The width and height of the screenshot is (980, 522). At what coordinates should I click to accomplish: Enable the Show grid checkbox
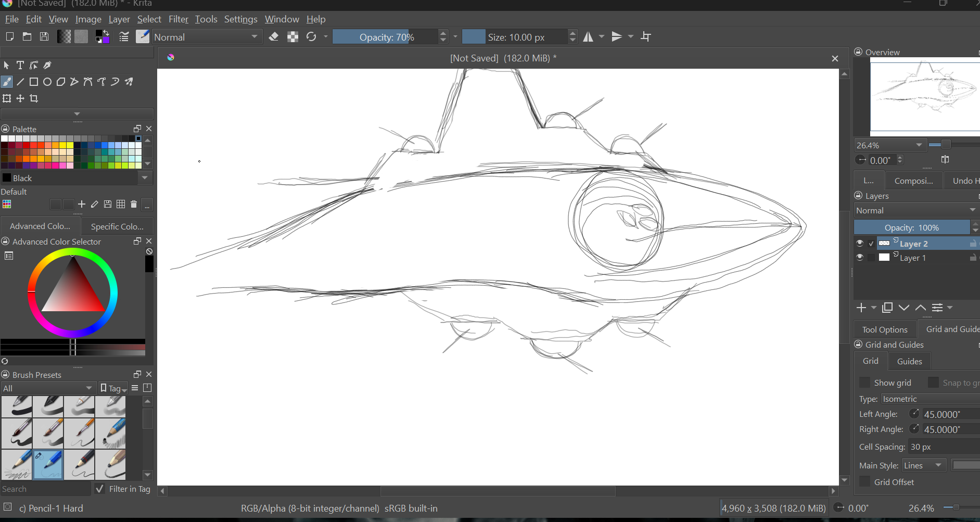coord(864,383)
